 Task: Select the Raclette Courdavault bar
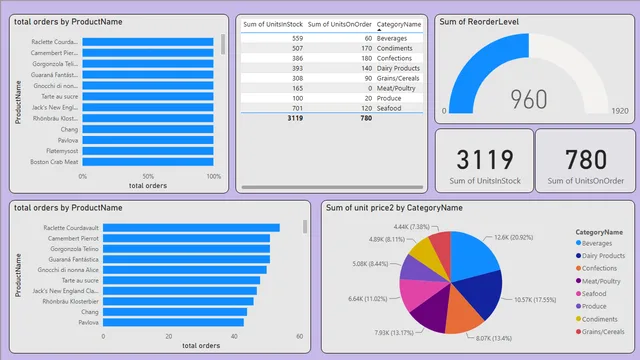[x=191, y=228]
